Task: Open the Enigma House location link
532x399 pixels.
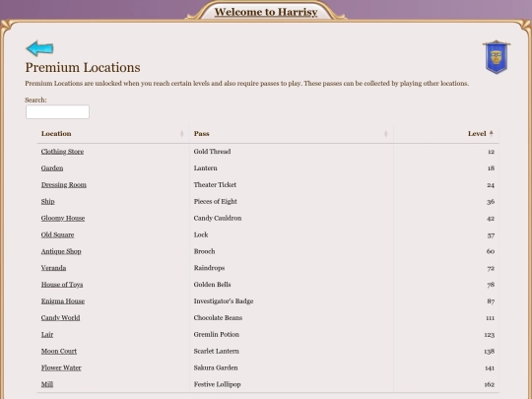Action: tap(63, 300)
